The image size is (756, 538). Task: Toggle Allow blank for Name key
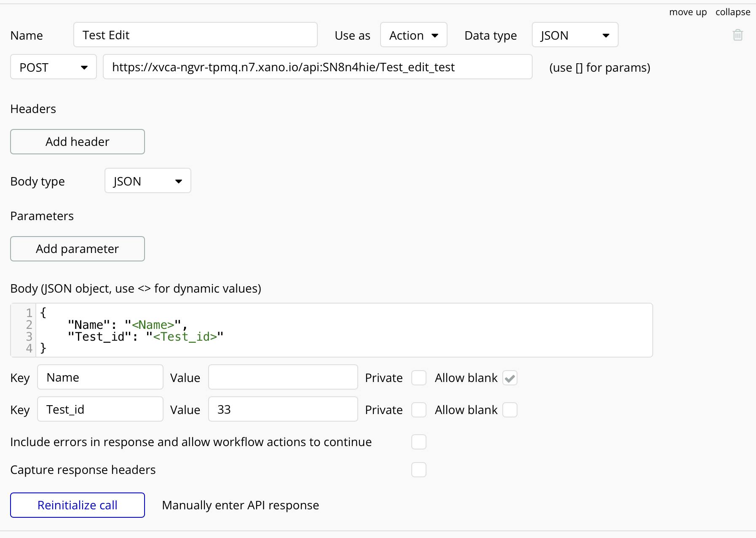509,378
